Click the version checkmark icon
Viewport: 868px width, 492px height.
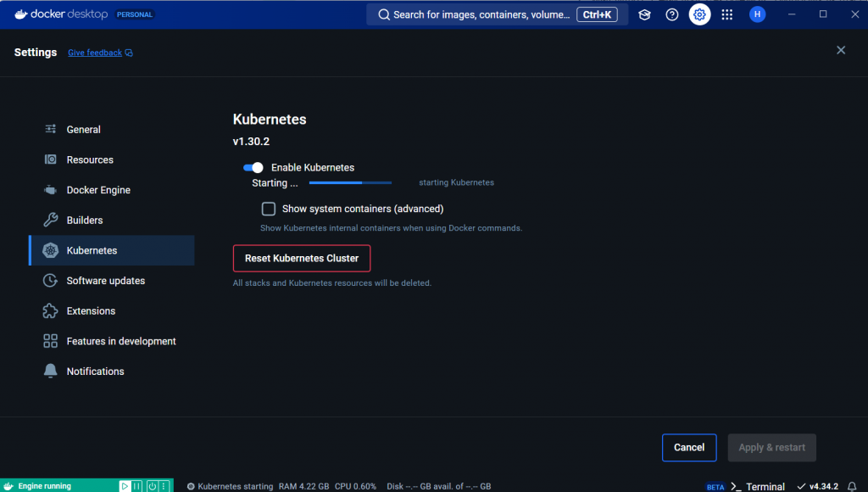tap(801, 486)
